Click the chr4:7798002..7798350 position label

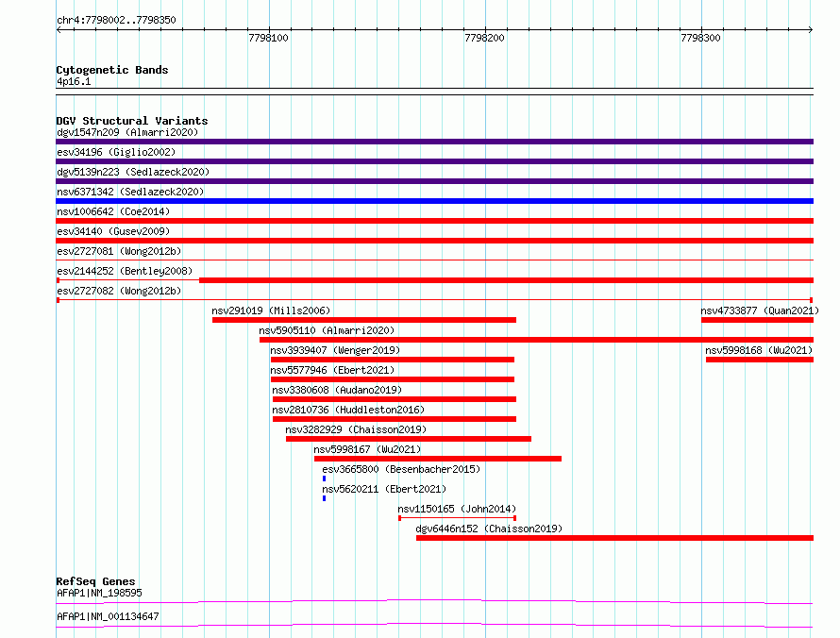click(116, 20)
